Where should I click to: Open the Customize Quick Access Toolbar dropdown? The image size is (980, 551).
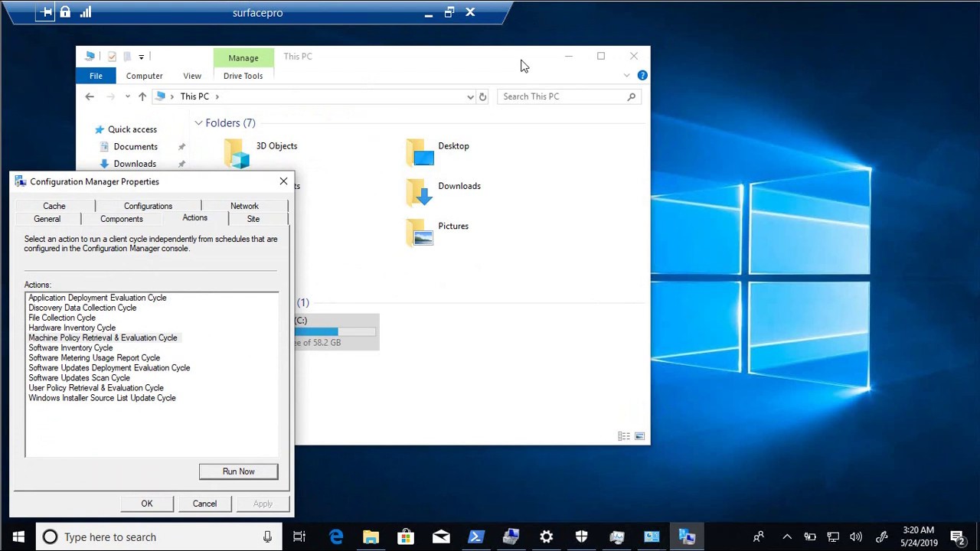141,57
